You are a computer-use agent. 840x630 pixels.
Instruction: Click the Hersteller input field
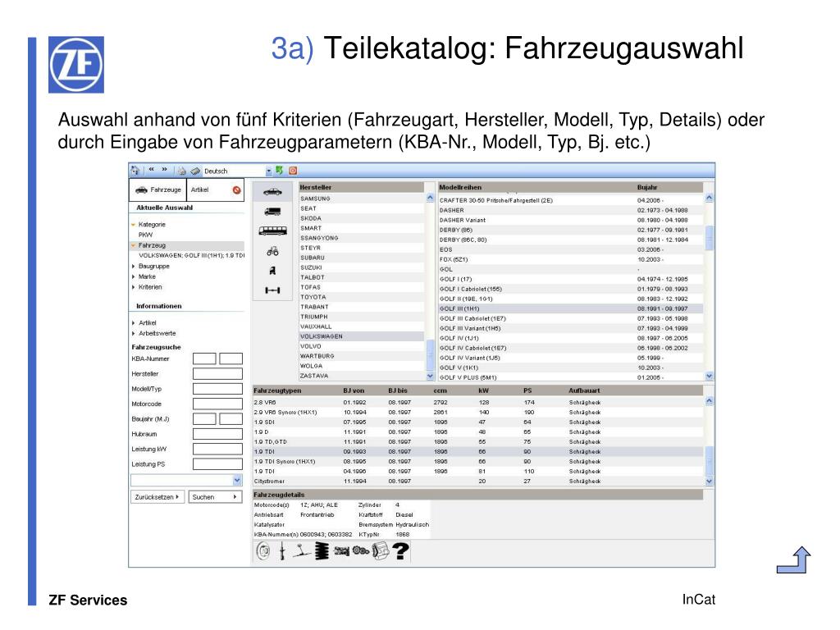pyautogui.click(x=217, y=374)
